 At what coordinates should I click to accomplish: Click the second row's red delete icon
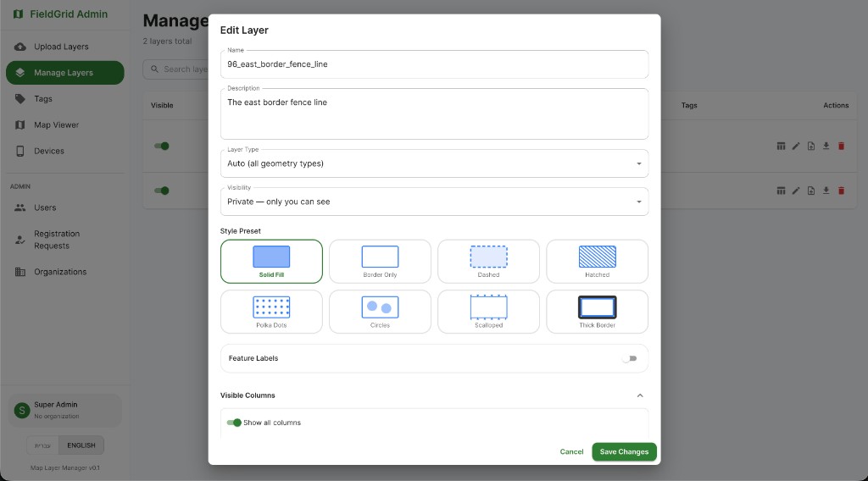(x=841, y=191)
